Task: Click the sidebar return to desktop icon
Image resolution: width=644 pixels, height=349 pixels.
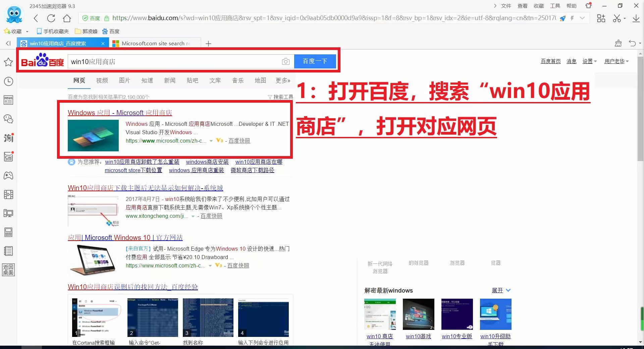Action: coord(8,270)
